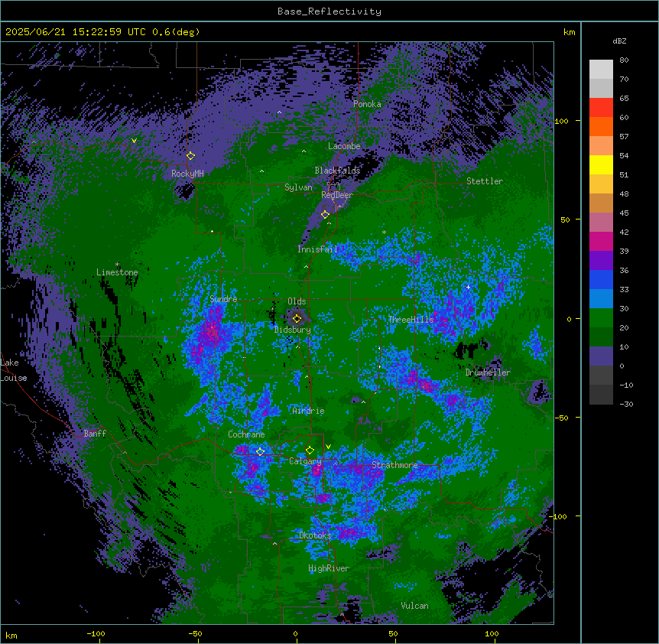Click the RockyMH label

(187, 174)
